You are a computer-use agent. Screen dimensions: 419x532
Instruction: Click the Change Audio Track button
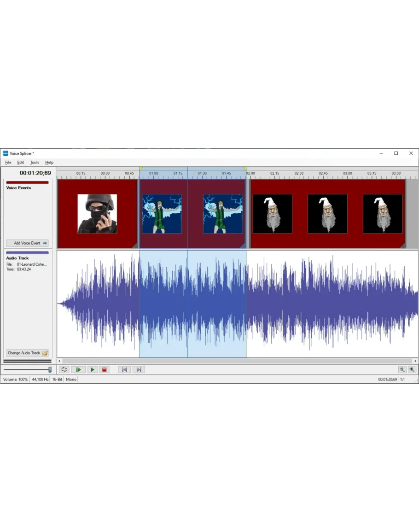(x=27, y=353)
